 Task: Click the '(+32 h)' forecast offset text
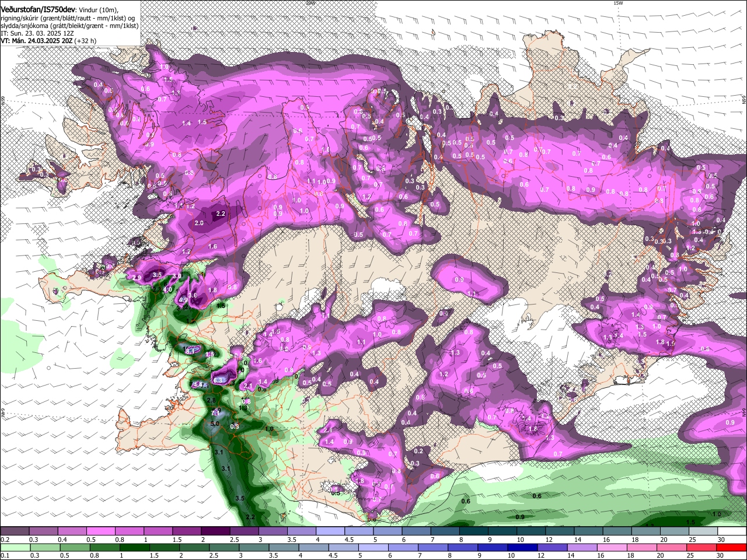pos(86,41)
